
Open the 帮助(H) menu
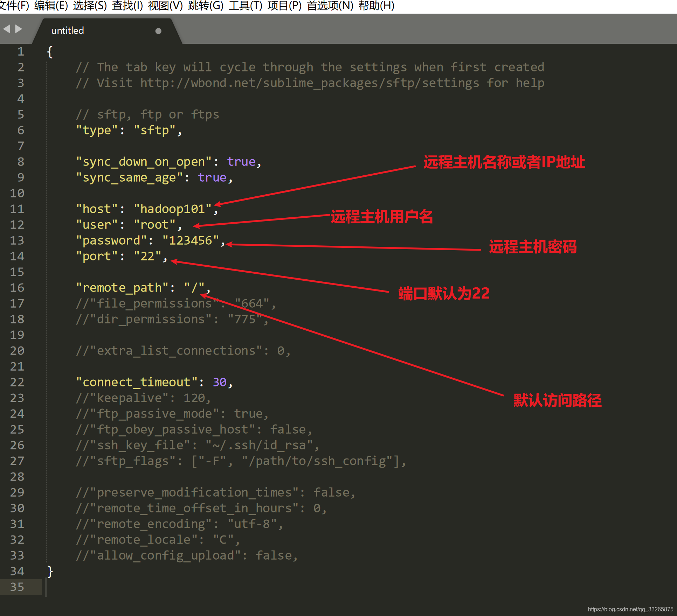tap(377, 6)
